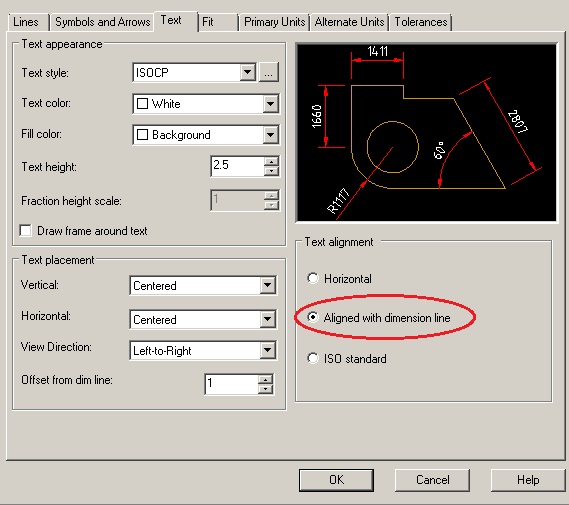
Task: Expand the Text color dropdown
Action: (270, 104)
